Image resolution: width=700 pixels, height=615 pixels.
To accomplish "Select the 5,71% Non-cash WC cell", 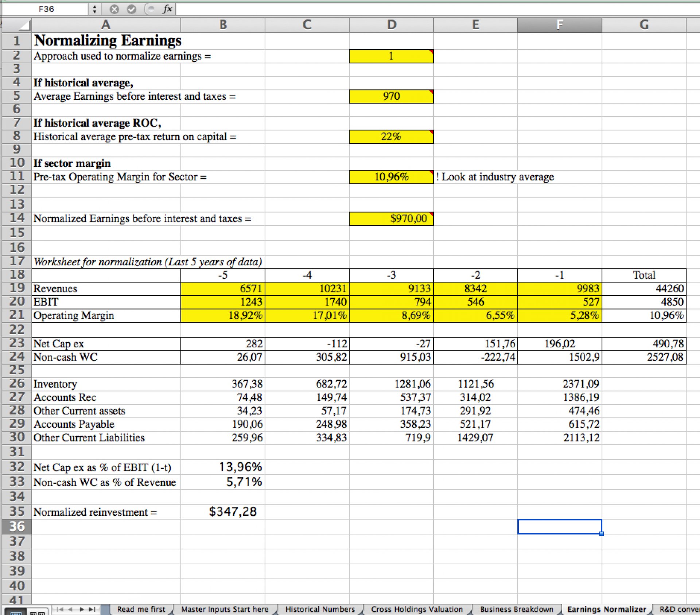I will click(x=223, y=482).
